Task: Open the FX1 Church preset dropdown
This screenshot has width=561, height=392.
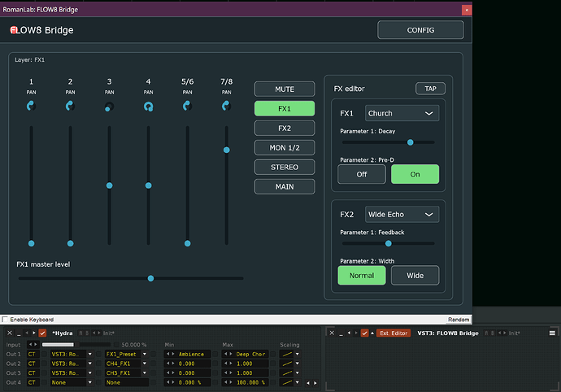Action: pyautogui.click(x=402, y=113)
